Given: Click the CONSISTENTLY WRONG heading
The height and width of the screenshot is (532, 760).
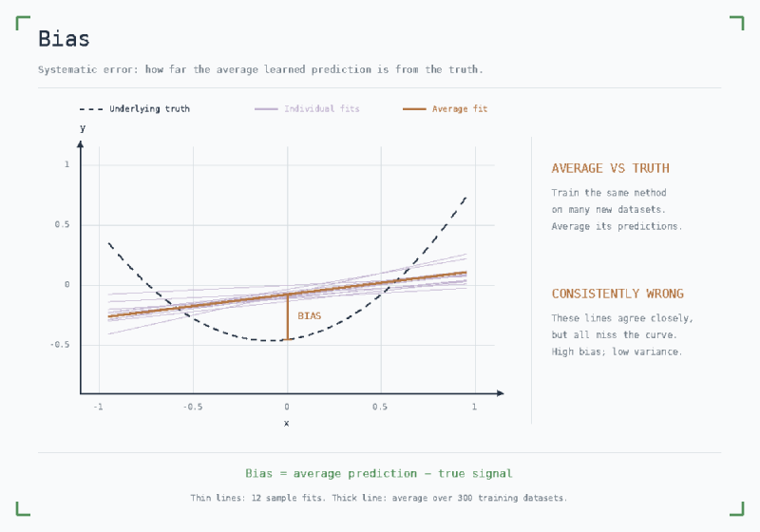Looking at the screenshot, I should point(617,294).
